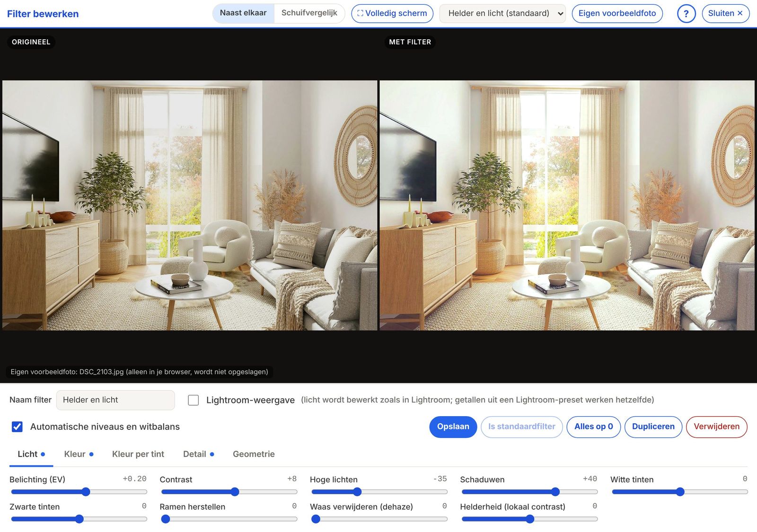Close the filter editor with Sluiten
Screen dimensions: 757x532
725,14
